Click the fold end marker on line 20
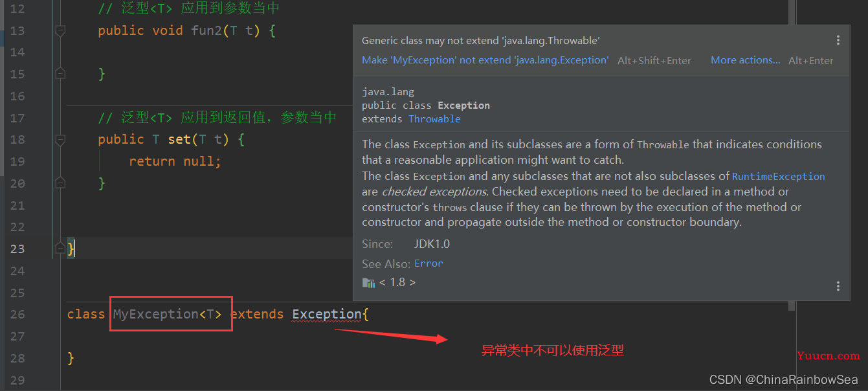Viewport: 868px width, 391px height. 60,183
